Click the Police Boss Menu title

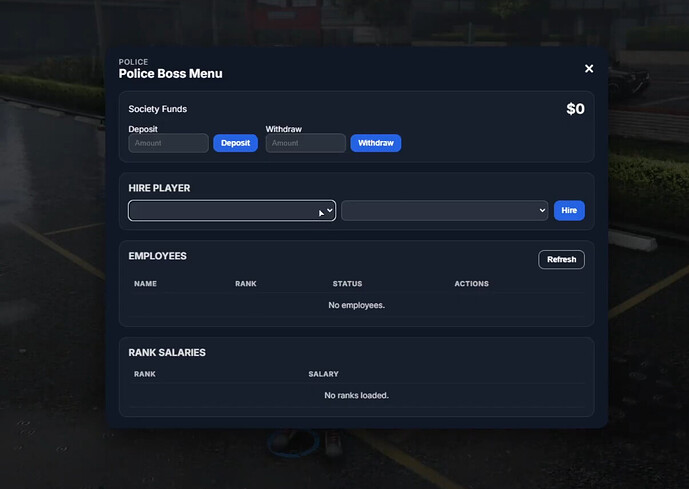point(170,74)
